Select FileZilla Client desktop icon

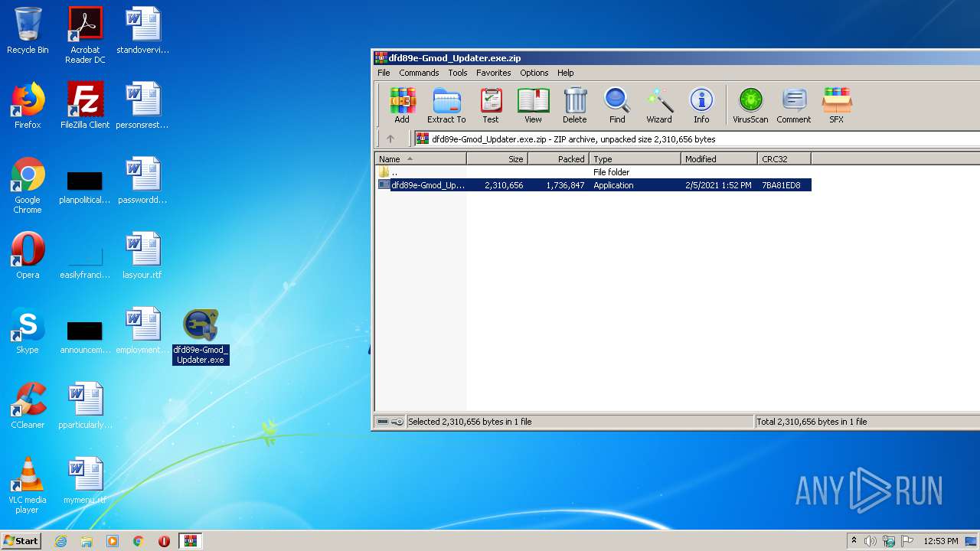click(x=85, y=106)
